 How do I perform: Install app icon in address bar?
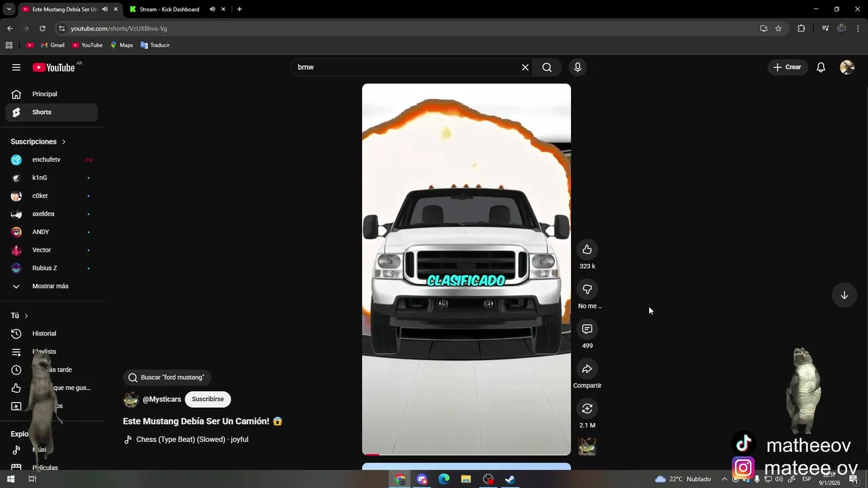point(764,28)
